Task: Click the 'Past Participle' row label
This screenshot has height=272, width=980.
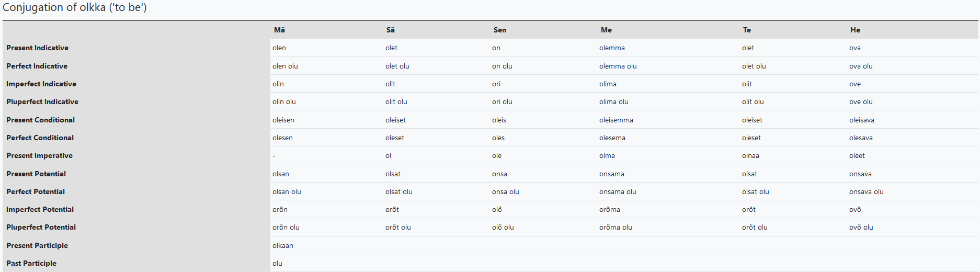Action: [x=31, y=263]
